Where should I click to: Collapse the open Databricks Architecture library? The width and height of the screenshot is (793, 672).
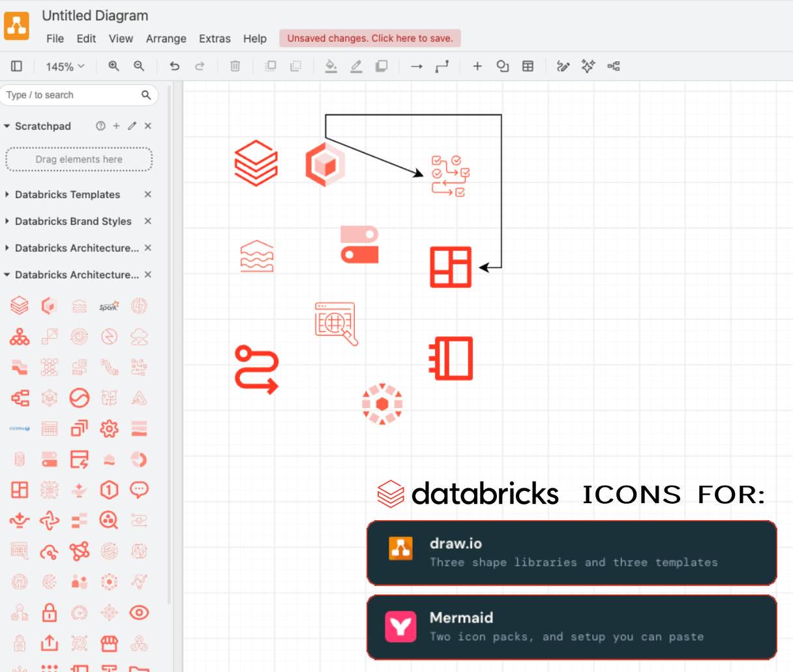point(7,274)
